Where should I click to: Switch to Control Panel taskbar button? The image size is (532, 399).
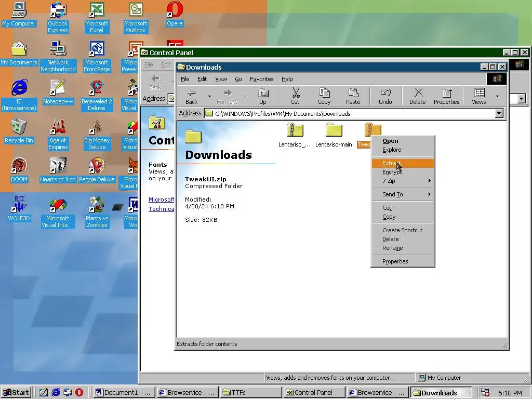point(314,393)
